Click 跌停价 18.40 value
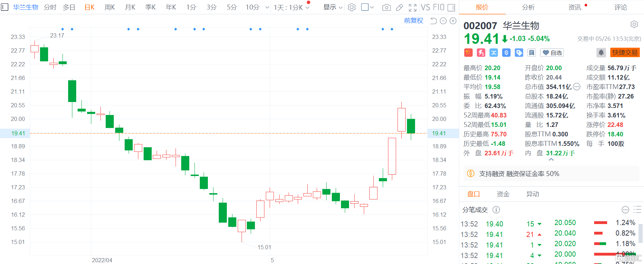 (x=615, y=134)
